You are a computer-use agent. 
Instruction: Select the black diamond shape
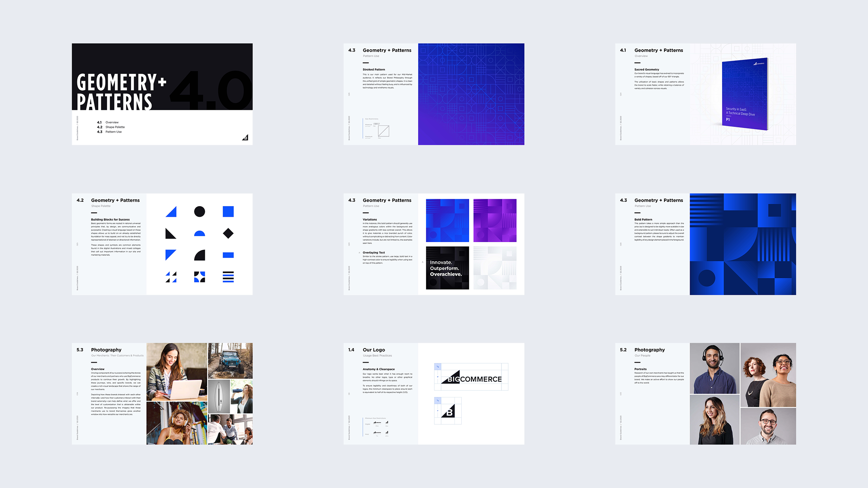coord(228,233)
